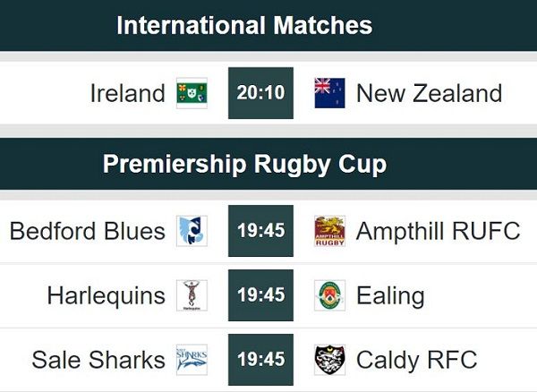
Task: Select the Ealing club badge
Action: click(329, 295)
